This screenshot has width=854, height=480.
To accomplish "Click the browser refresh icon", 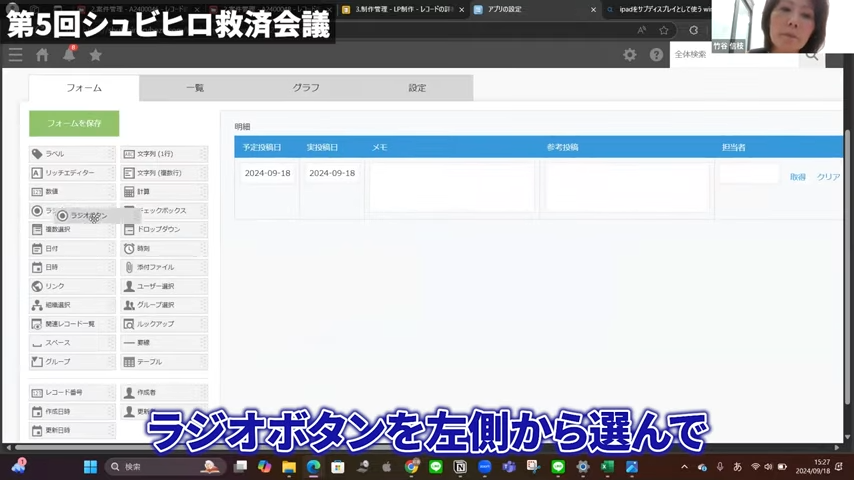I will tap(693, 31).
